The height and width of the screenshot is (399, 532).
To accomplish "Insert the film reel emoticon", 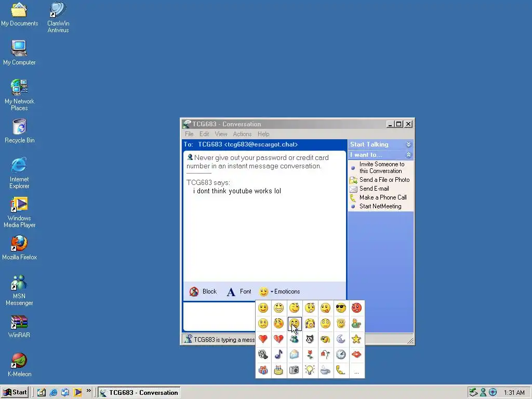I will pyautogui.click(x=263, y=354).
